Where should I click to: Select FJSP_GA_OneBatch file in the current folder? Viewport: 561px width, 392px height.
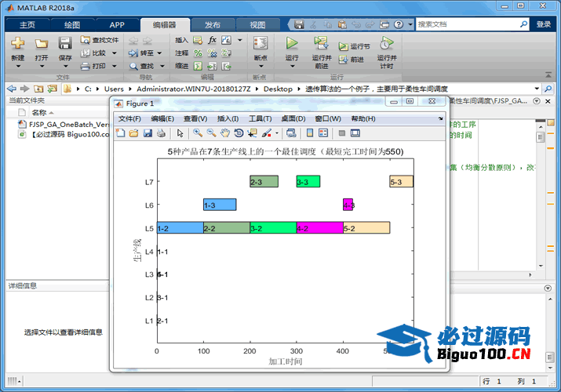pos(64,125)
